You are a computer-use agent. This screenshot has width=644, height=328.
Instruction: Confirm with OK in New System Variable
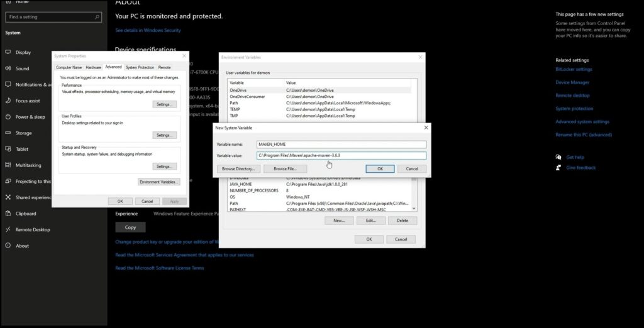tap(380, 169)
